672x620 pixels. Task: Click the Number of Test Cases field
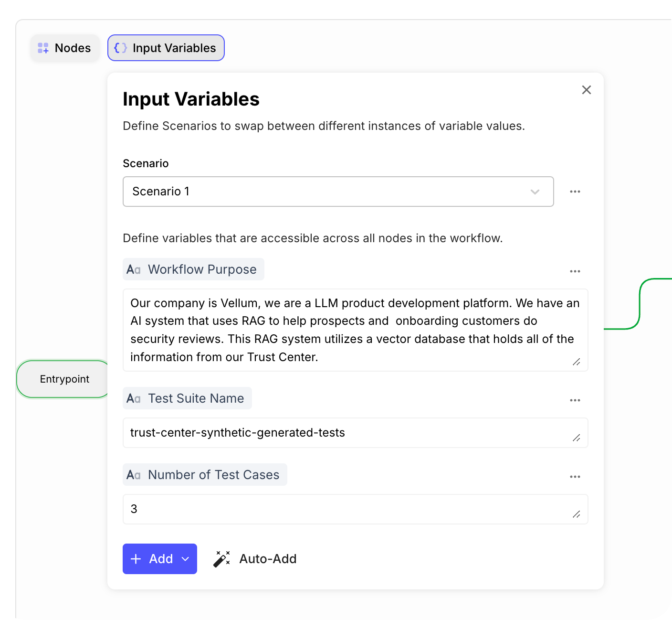355,509
